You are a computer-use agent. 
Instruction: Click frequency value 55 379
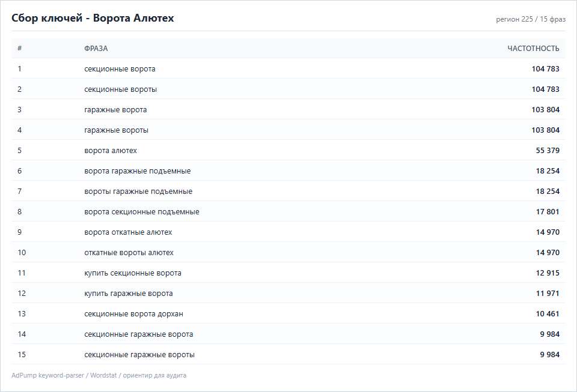coord(548,151)
